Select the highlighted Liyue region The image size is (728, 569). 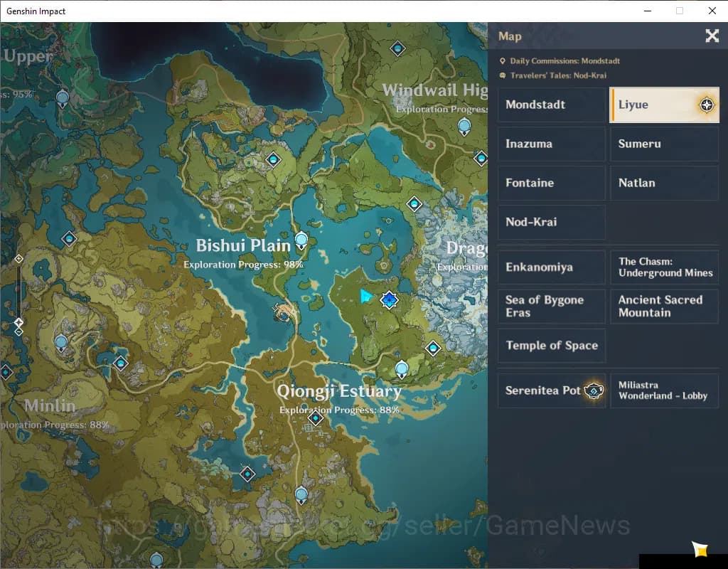coord(665,105)
